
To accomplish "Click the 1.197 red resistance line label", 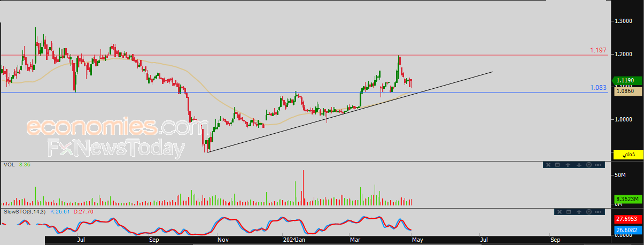I will click(598, 50).
